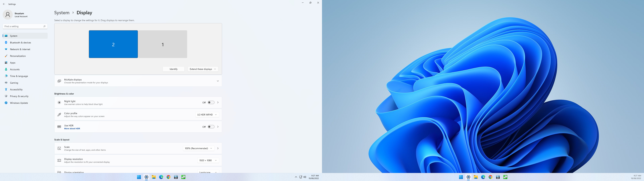Select Windows Update in the sidebar

[x=25, y=103]
